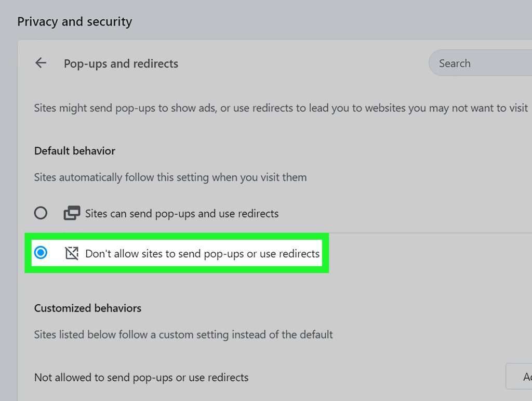Click the 'Privacy and security' heading
This screenshot has width=532, height=401.
click(x=75, y=22)
